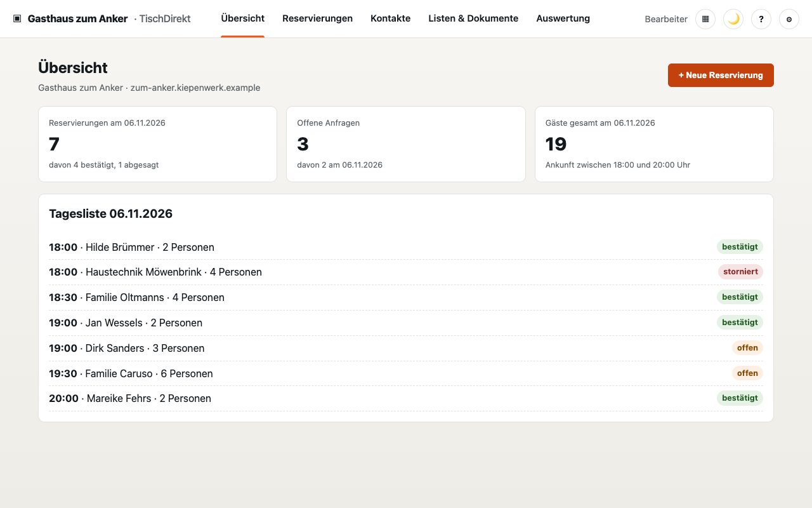
Task: Select the Übersicht tab
Action: 242,18
